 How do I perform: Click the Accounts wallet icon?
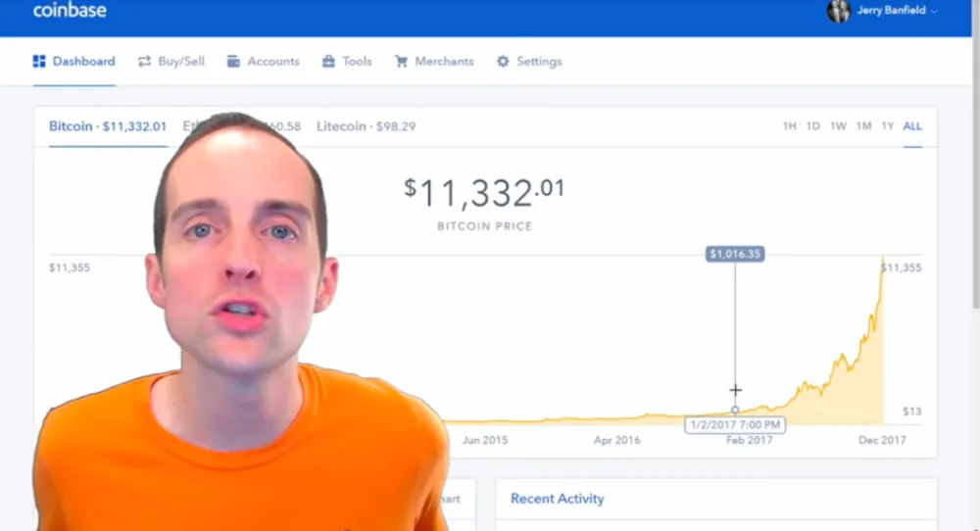(233, 61)
